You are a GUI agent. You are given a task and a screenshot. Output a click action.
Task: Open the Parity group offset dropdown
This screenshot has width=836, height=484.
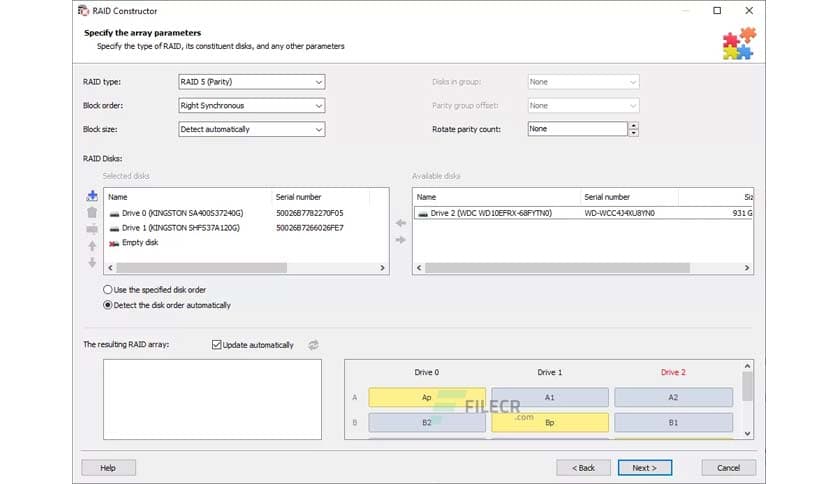click(583, 106)
